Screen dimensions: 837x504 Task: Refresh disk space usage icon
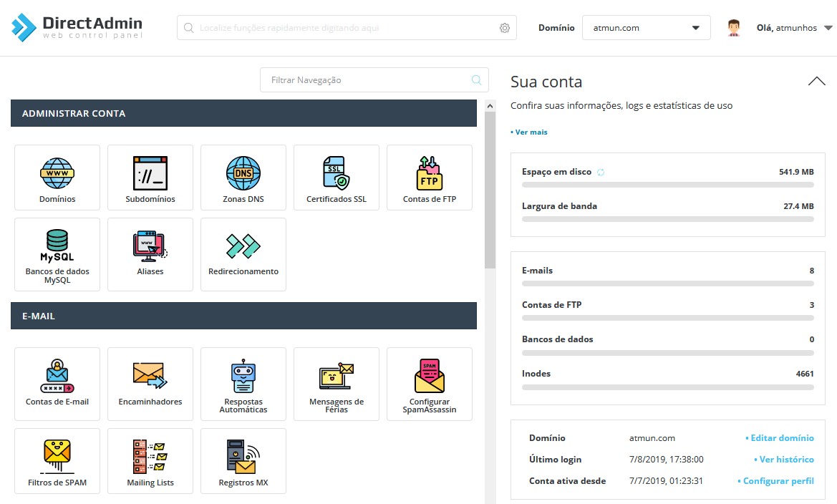click(601, 172)
